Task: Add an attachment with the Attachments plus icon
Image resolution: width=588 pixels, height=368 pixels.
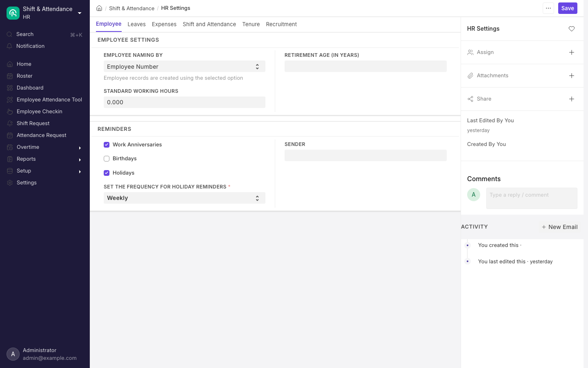Action: coord(572,76)
